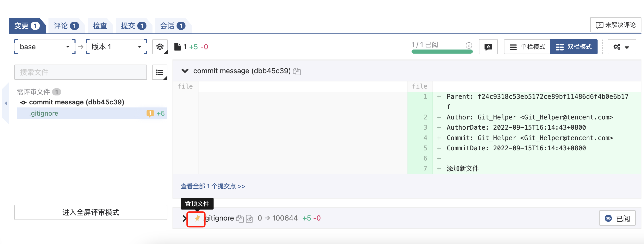Viewport: 644px width, 244px height.
Task: Open the 查看全部 1 个提交点 link
Action: coord(213,186)
